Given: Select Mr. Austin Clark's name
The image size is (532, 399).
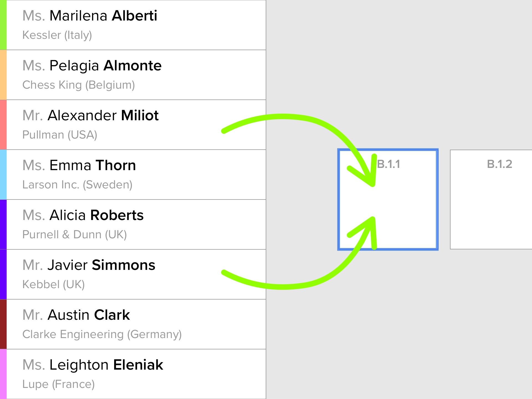Looking at the screenshot, I should 76,315.
